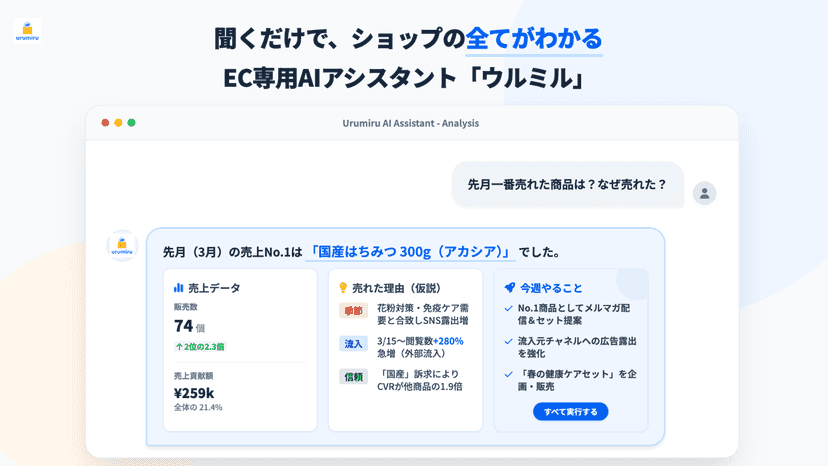Screen dimensions: 828x466
Task: Click the lightbulb icon next to 売れた理由
Action: (x=343, y=287)
